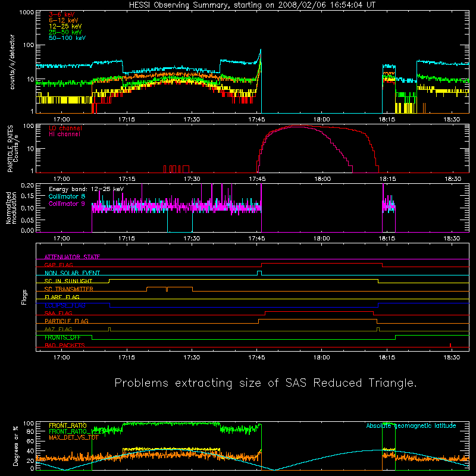Click the "1000" tick label in count-rate panel

point(26,12)
